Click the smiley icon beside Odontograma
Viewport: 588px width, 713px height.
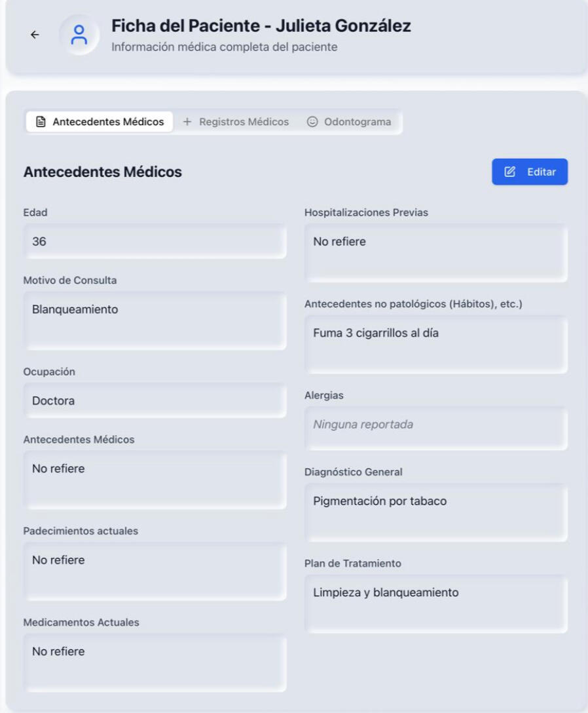pos(312,122)
